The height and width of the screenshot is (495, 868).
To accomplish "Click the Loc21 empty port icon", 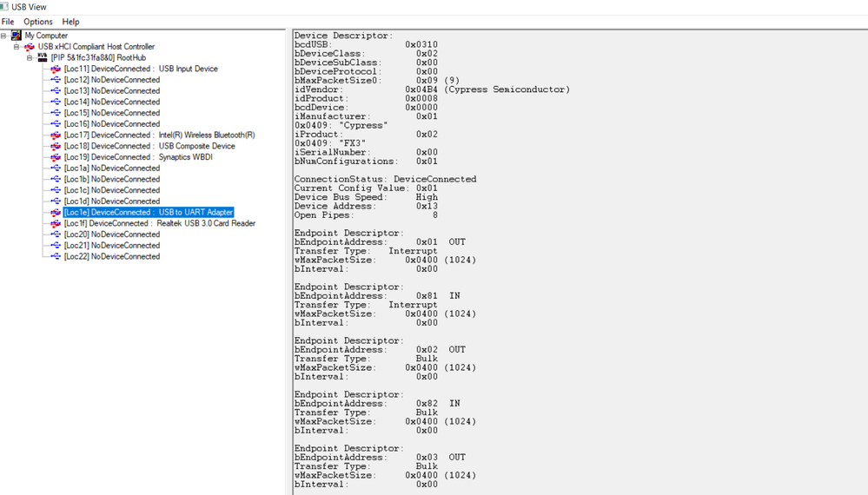I will pos(56,246).
